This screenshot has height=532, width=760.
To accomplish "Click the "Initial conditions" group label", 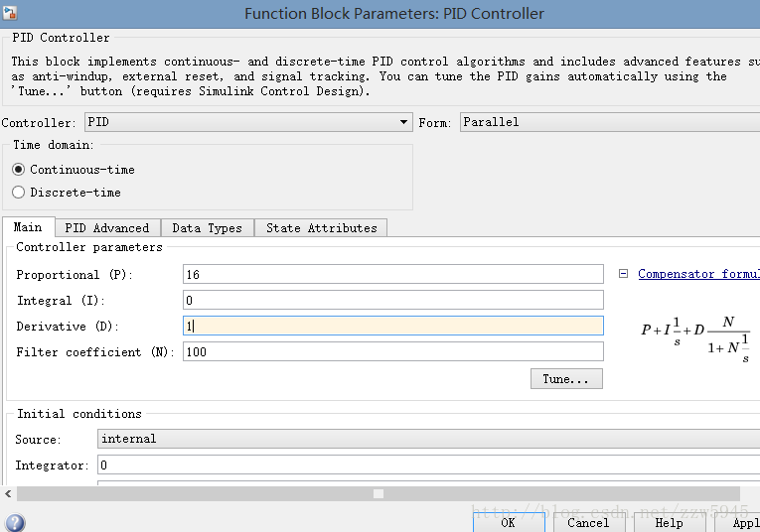I will [79, 414].
